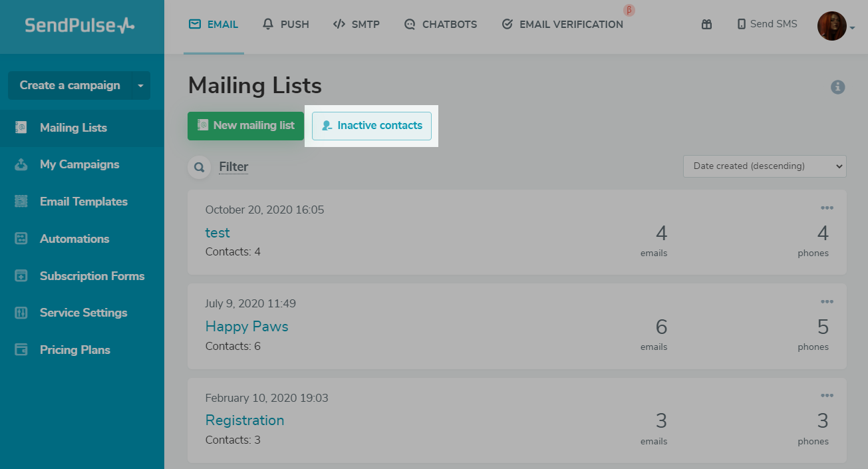Click the user profile avatar
Viewport: 868px width, 469px height.
[831, 26]
